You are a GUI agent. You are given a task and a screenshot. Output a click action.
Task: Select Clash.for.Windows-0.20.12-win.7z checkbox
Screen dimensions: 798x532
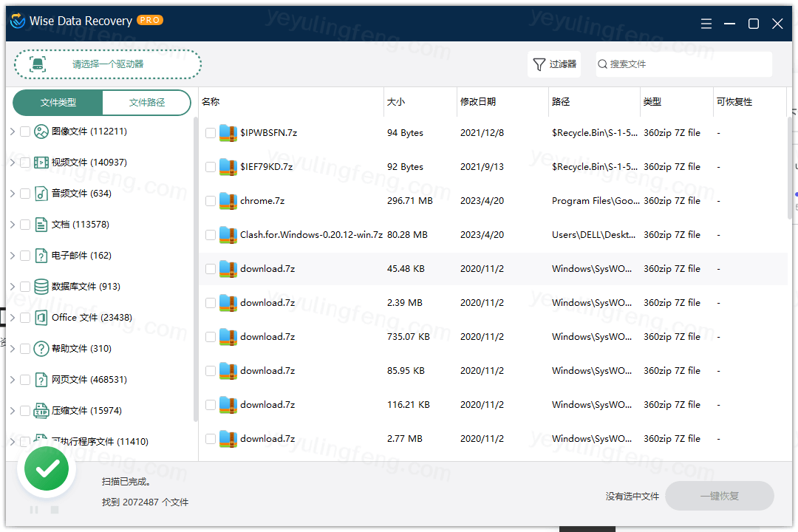tap(210, 235)
